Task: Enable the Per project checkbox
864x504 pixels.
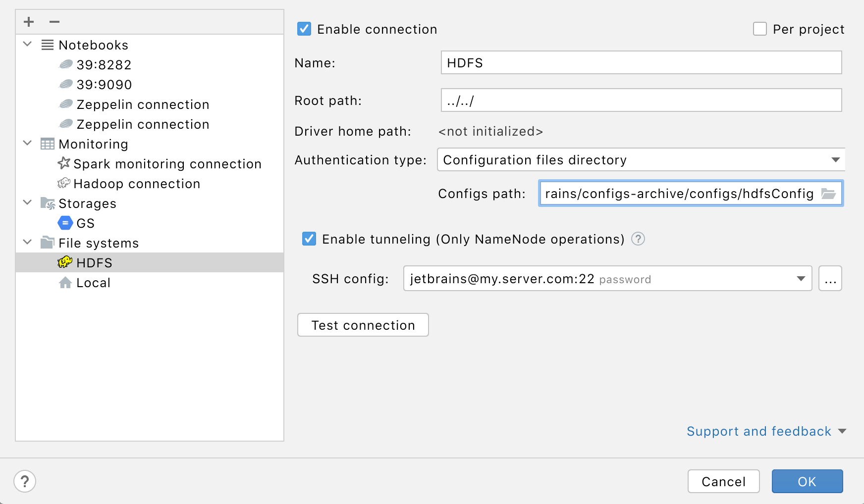Action: click(x=759, y=29)
